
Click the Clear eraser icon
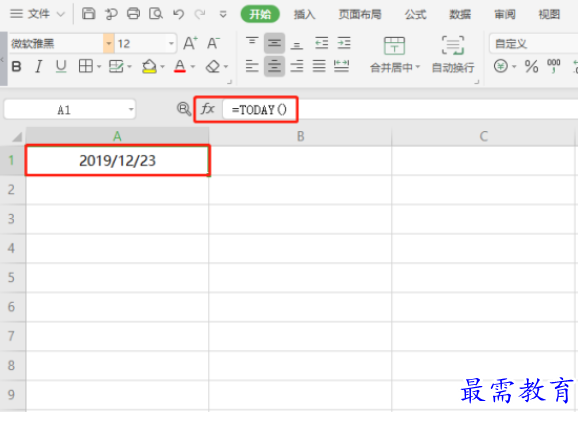point(213,67)
